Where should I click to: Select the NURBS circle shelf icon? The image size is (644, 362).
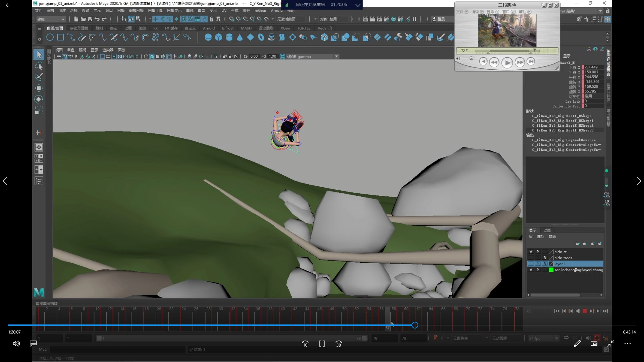click(50, 38)
